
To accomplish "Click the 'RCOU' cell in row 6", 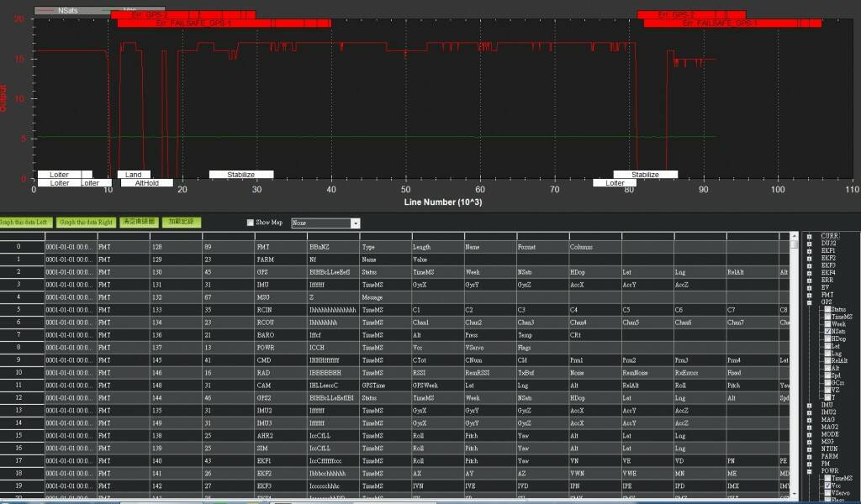I will [280, 323].
